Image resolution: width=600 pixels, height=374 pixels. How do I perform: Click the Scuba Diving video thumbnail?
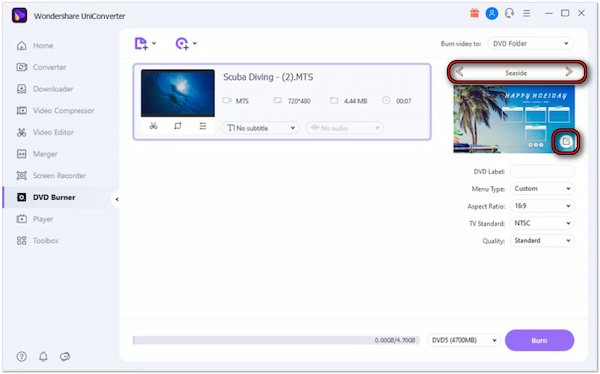click(x=178, y=93)
